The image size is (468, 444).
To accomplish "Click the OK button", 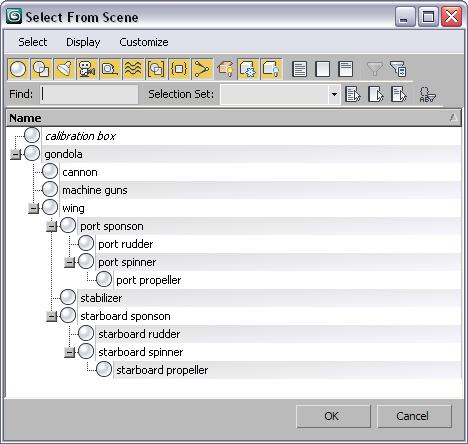I will (x=333, y=416).
